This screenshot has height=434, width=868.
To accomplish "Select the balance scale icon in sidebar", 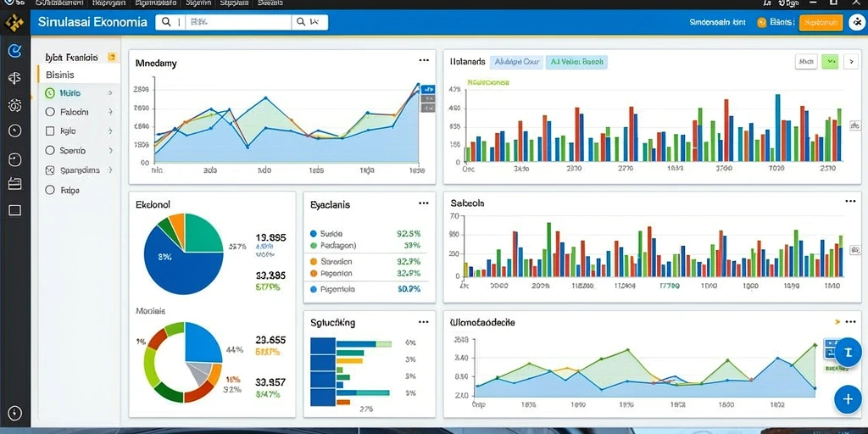I will [15, 78].
